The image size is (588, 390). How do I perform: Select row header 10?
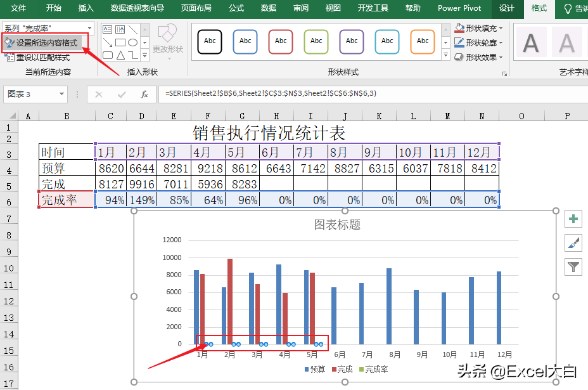pyautogui.click(x=9, y=268)
